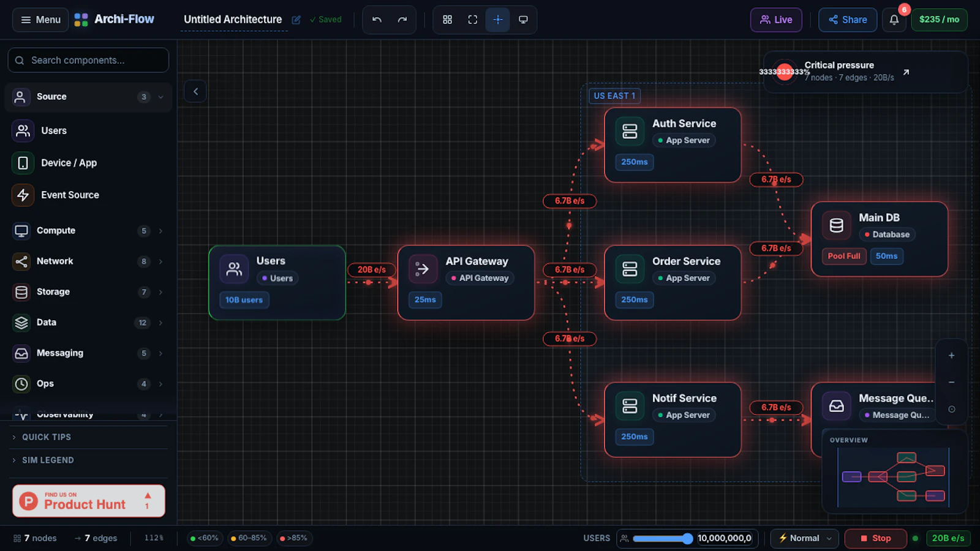Expand the Ops category

[x=88, y=384]
